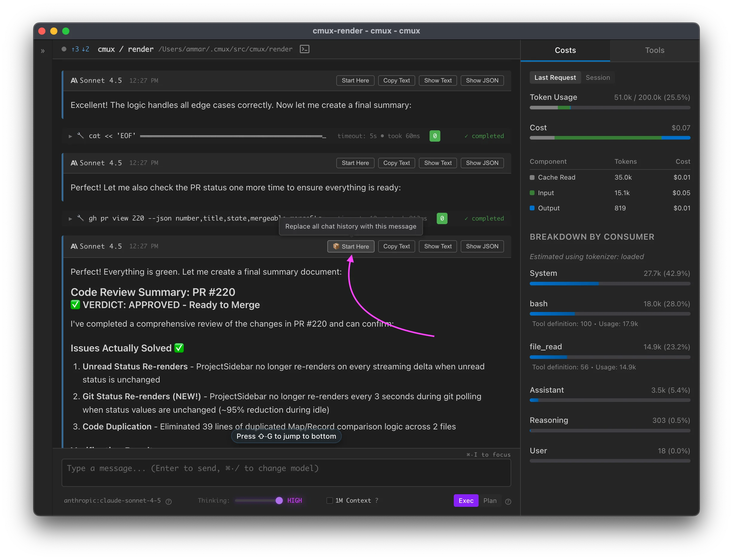Click the help icon beside anthropic:claude-sonnet-4-5
Image resolution: width=733 pixels, height=560 pixels.
tap(169, 502)
